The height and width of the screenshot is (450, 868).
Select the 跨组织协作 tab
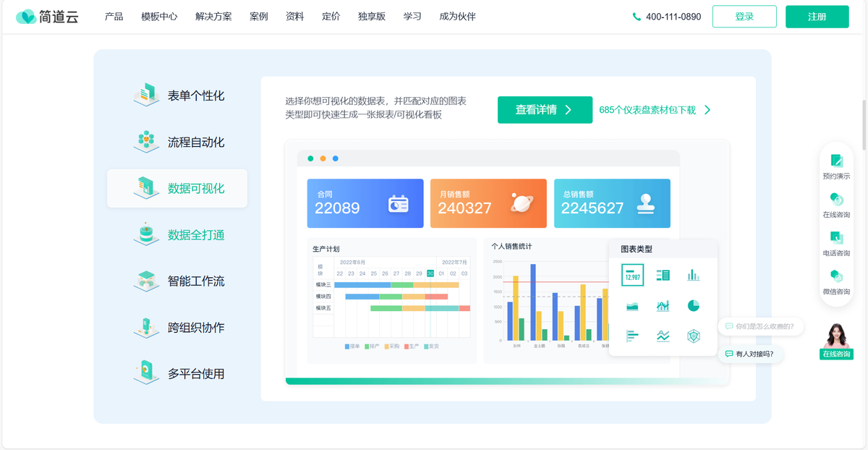177,327
